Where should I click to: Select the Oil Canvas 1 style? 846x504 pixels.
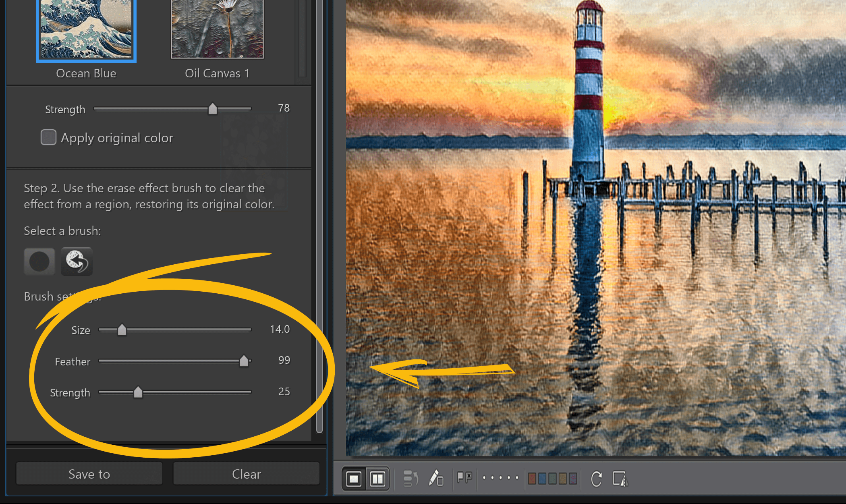[217, 28]
